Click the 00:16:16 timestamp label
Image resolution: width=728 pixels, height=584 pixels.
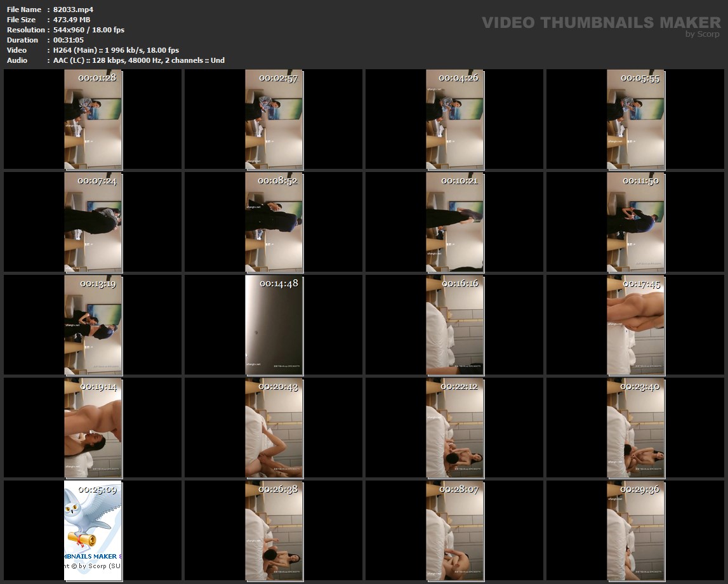point(460,283)
